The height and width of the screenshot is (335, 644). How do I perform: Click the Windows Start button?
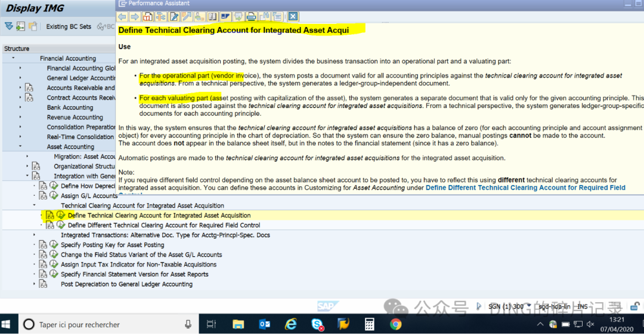6,324
